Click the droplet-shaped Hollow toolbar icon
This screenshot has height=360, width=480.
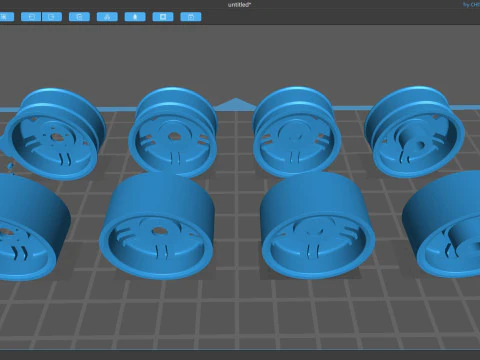[135, 17]
